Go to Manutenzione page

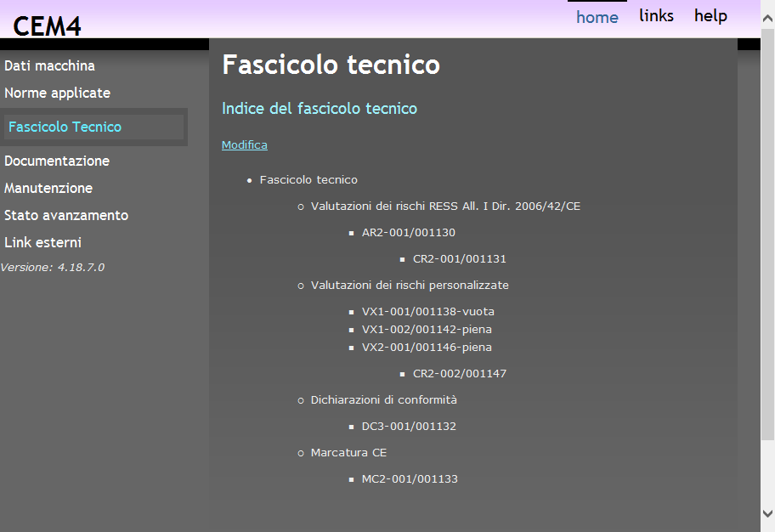pos(48,188)
